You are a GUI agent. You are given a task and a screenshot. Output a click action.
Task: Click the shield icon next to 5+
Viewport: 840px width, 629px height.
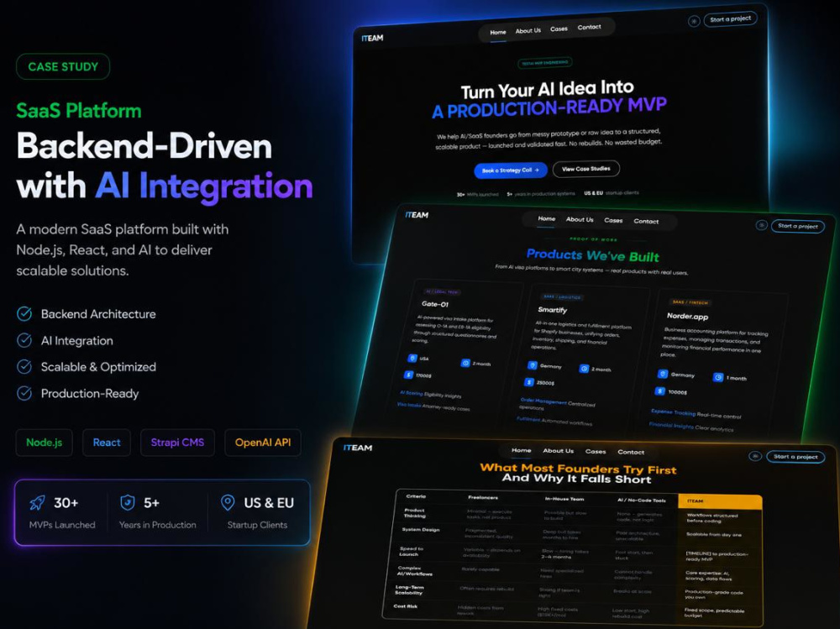pos(128,502)
